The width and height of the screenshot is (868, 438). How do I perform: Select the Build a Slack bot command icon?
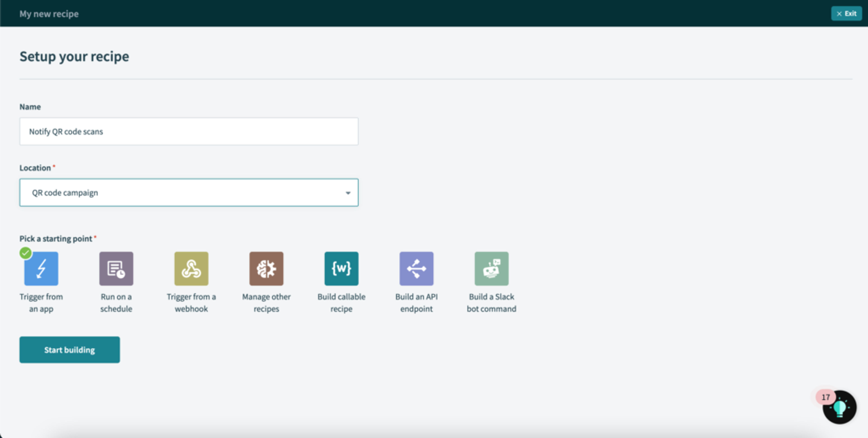point(492,268)
